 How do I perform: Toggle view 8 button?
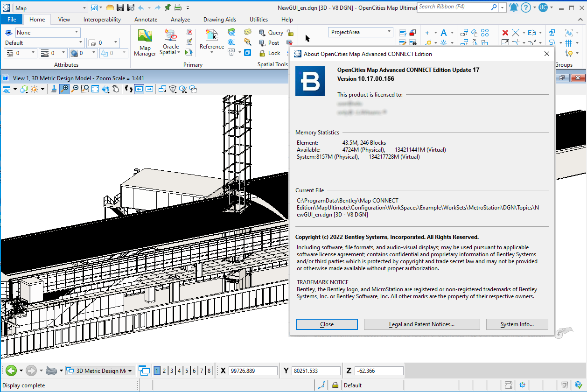[209, 371]
